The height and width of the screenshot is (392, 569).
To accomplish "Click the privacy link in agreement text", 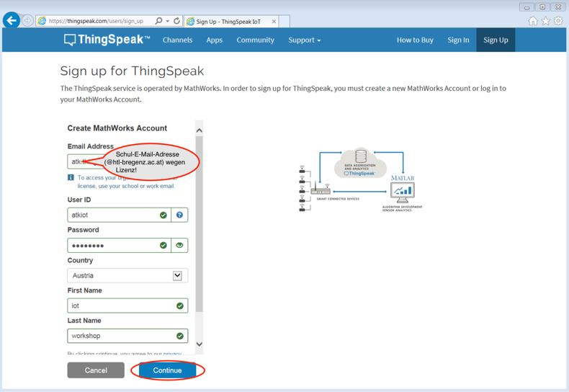I will coord(172,353).
